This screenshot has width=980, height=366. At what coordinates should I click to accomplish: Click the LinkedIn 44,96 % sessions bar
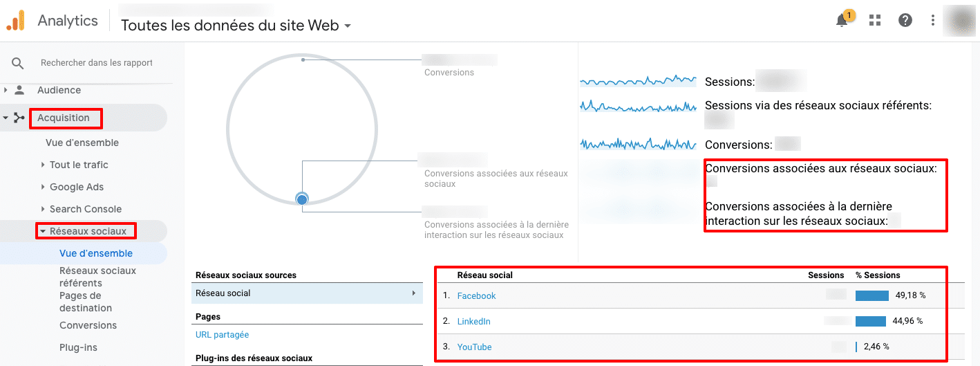pyautogui.click(x=870, y=321)
